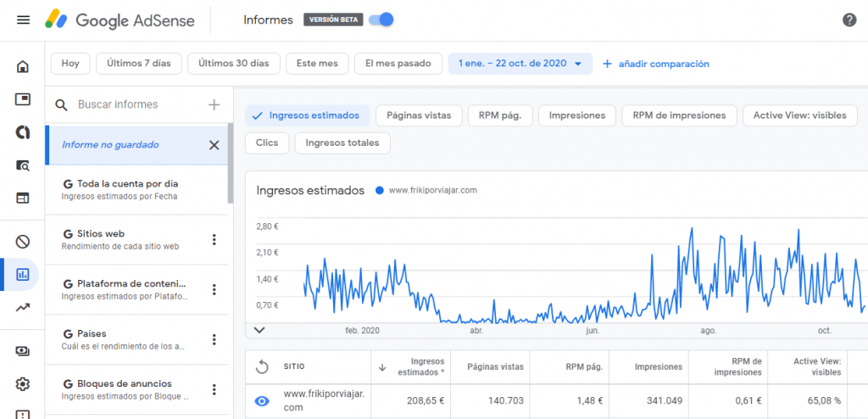This screenshot has height=419, width=868.
Task: Click blue legend dot for www.frikiporviajar.com
Action: point(379,190)
